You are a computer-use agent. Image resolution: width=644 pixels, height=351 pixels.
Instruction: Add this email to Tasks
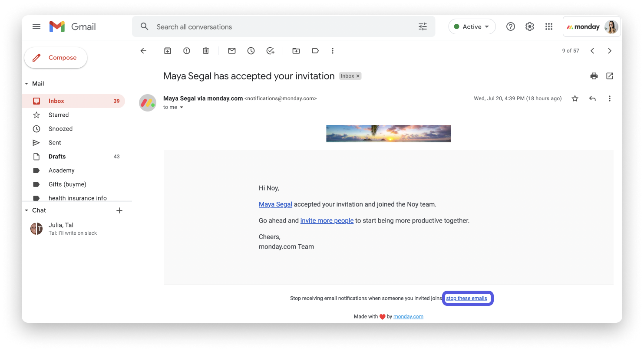click(x=270, y=51)
